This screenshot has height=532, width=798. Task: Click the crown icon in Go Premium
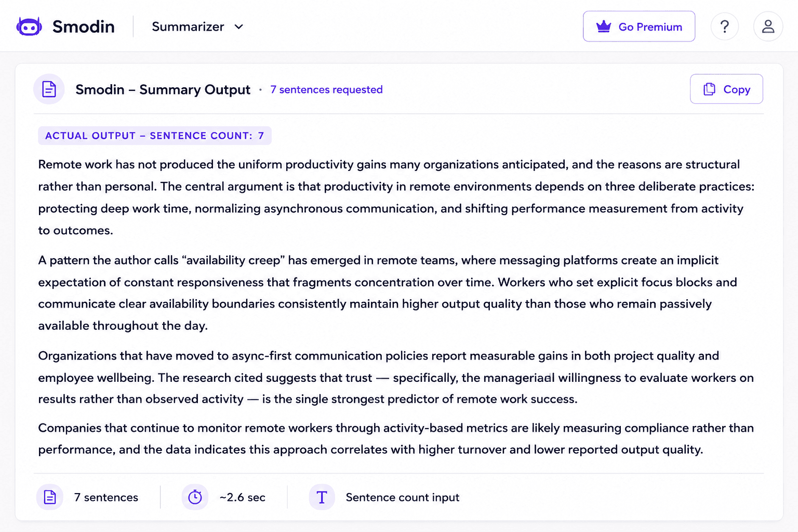(x=604, y=26)
